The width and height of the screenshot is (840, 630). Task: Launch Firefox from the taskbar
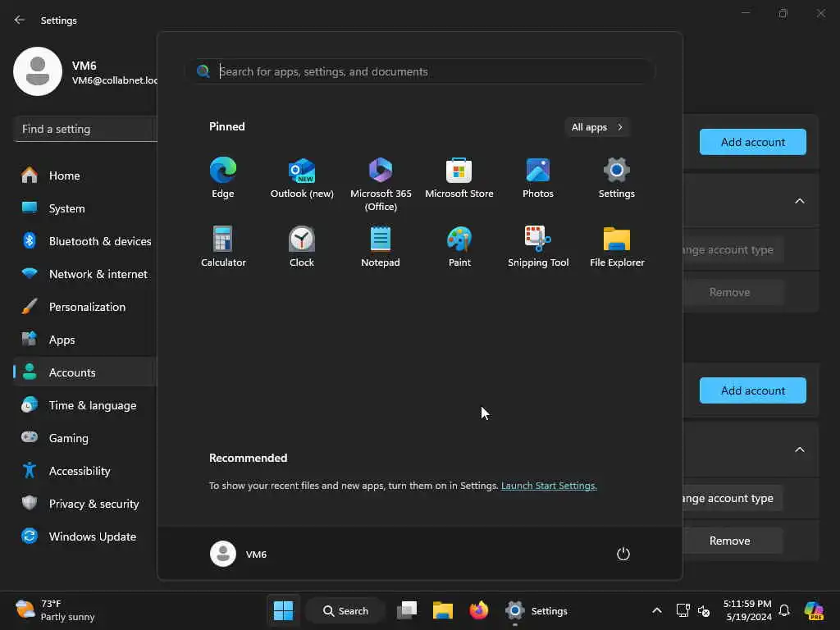pos(479,610)
